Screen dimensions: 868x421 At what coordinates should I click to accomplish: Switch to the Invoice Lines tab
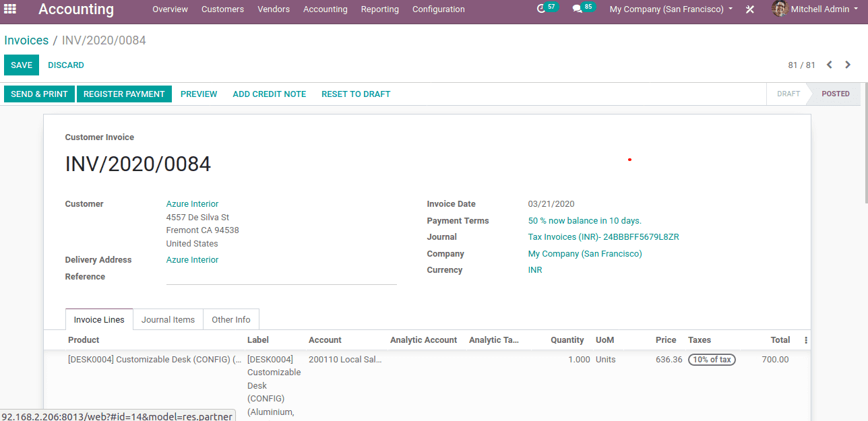tap(99, 319)
